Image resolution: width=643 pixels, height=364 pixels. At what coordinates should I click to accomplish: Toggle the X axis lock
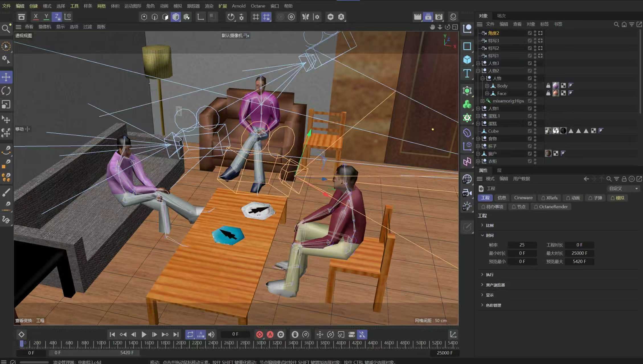pos(36,17)
